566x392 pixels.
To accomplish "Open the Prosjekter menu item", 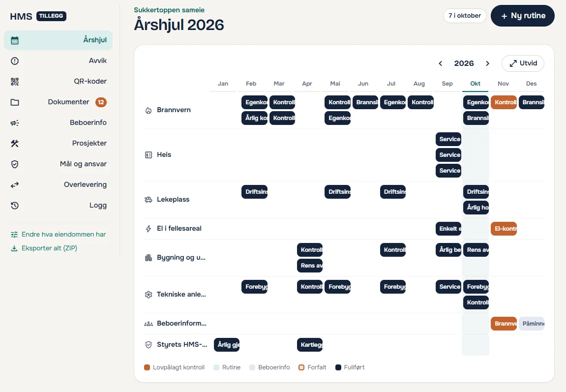I will [58, 143].
